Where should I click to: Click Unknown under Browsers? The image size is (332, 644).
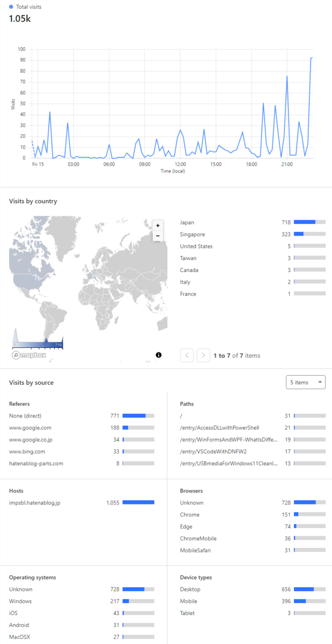point(253,503)
